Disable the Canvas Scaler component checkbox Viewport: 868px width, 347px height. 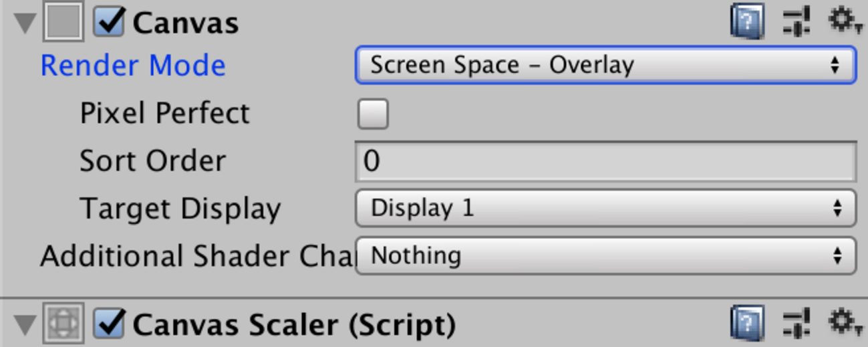point(109,324)
